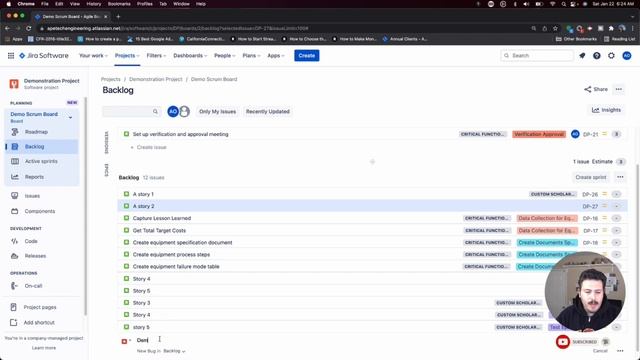Open the profile avatar in top bar

[x=627, y=56]
